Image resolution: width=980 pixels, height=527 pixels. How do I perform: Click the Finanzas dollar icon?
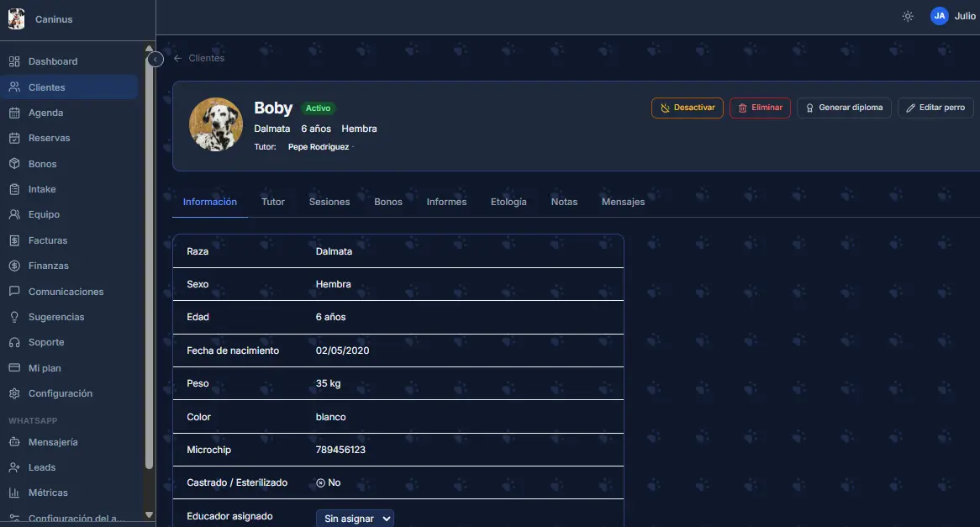point(14,266)
